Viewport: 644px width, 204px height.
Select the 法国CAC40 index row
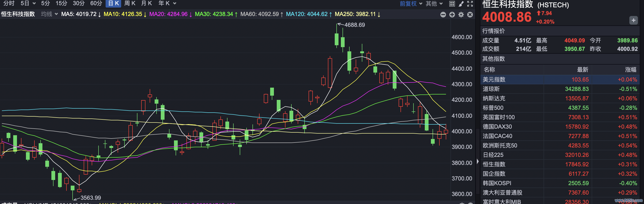560,136
